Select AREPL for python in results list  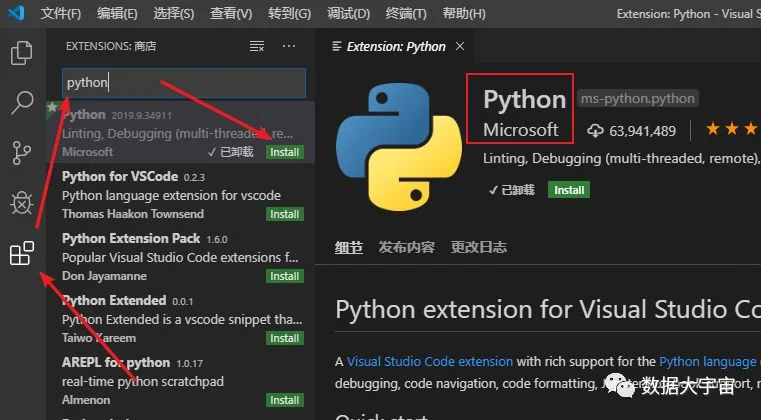181,381
